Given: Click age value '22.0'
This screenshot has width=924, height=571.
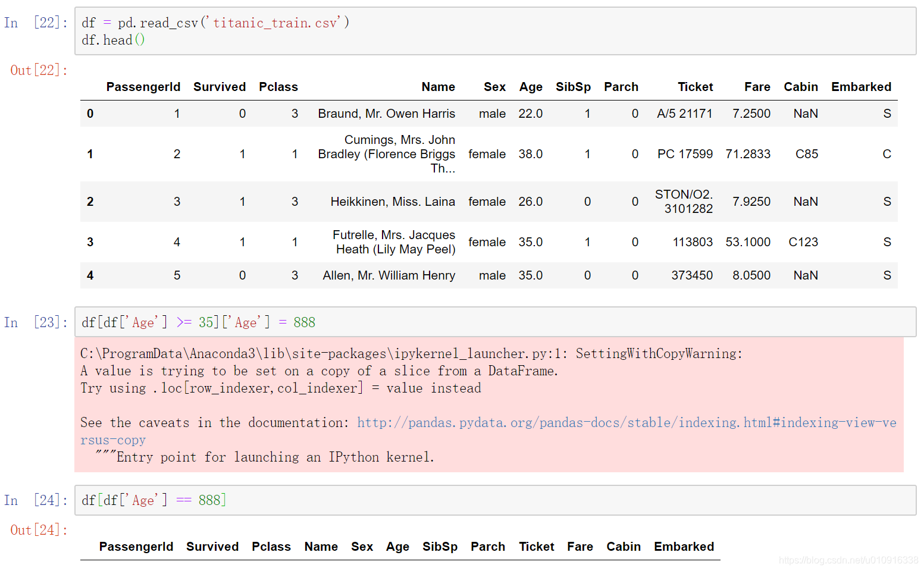Looking at the screenshot, I should [x=530, y=114].
